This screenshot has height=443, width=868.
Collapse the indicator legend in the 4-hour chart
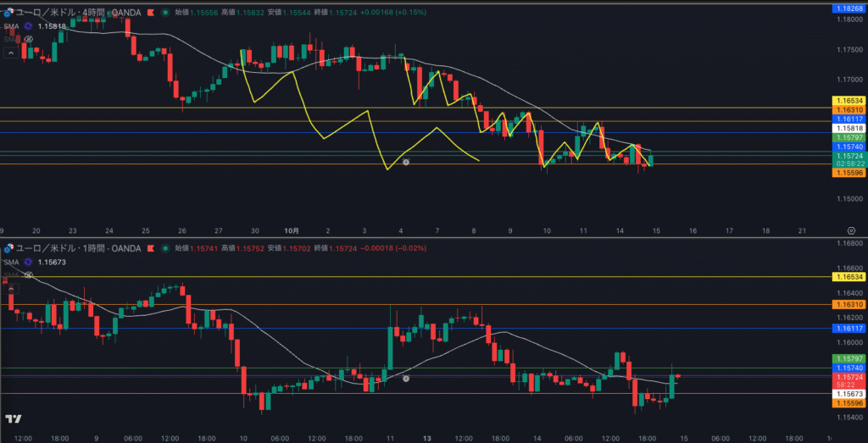click(10, 53)
